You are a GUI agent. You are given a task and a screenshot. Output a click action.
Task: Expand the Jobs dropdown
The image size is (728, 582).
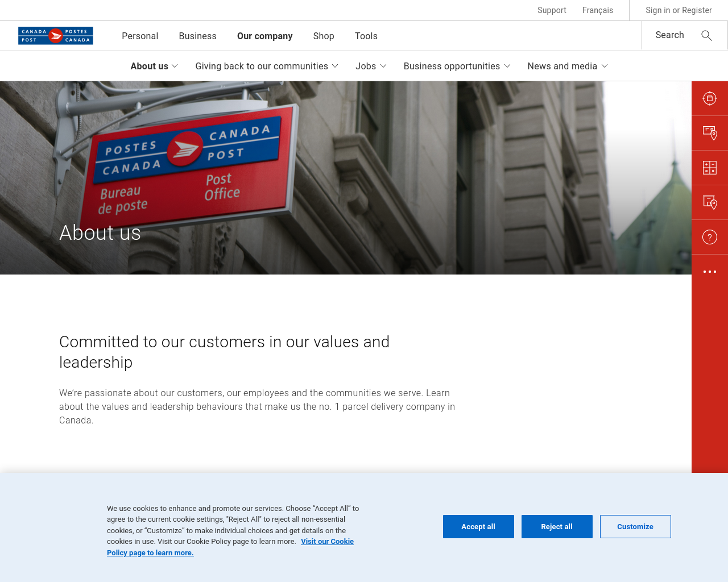[371, 66]
